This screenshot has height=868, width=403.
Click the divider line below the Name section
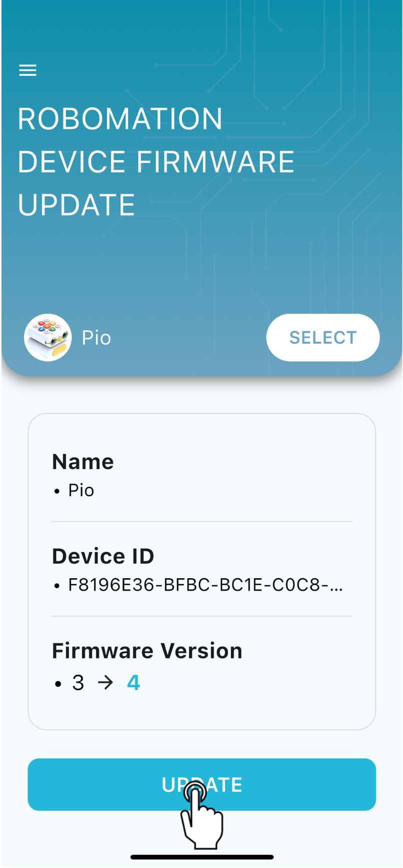(x=202, y=522)
